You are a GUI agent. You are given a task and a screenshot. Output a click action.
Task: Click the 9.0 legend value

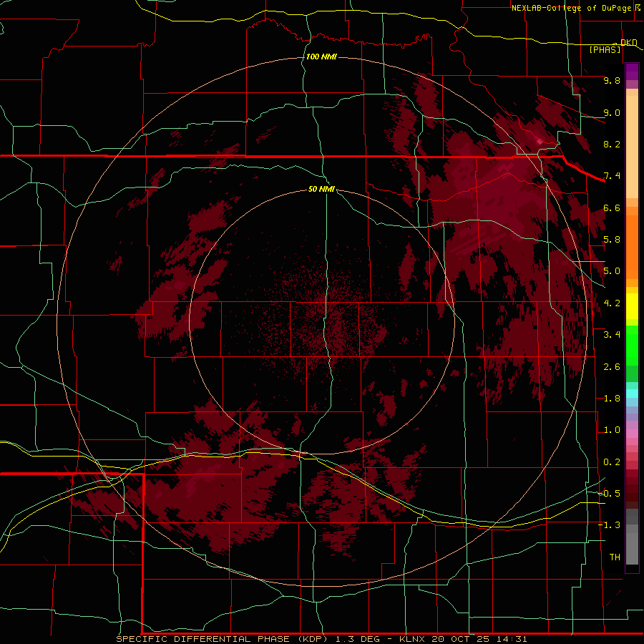pyautogui.click(x=612, y=112)
